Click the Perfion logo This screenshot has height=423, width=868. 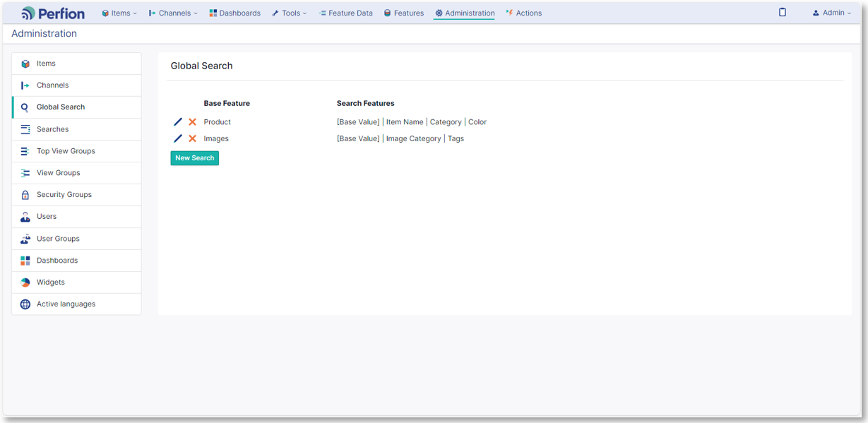tap(53, 13)
